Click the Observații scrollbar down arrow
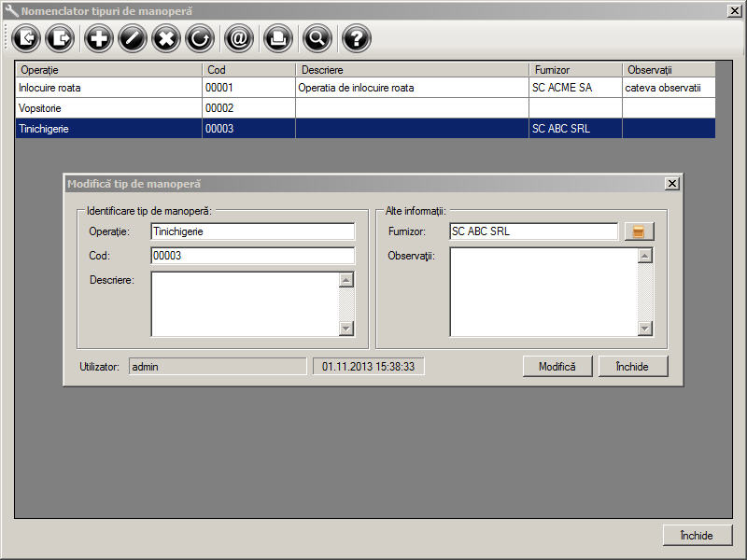 (645, 329)
